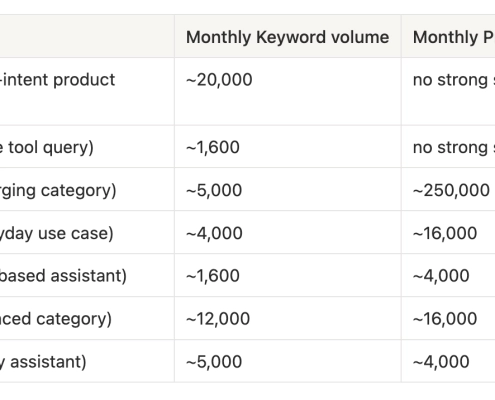495x400 pixels.
Task: Select the ~16,000 cell next to ~12,000
Action: [x=448, y=318]
